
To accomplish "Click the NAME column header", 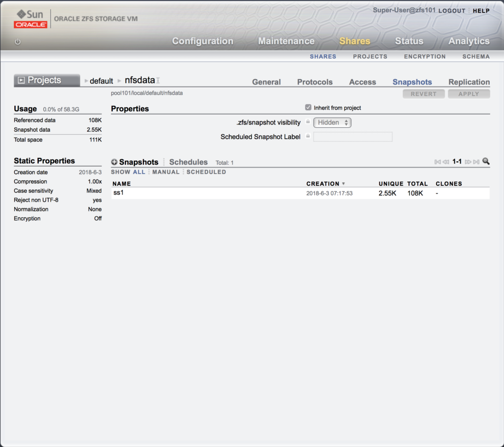I will tap(122, 184).
